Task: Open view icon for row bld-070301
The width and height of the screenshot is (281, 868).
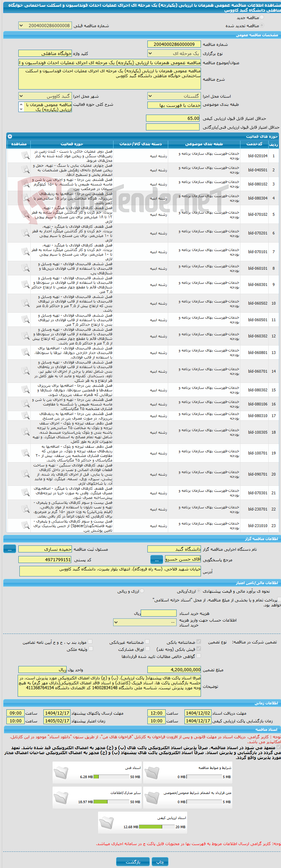Action: 25,493
